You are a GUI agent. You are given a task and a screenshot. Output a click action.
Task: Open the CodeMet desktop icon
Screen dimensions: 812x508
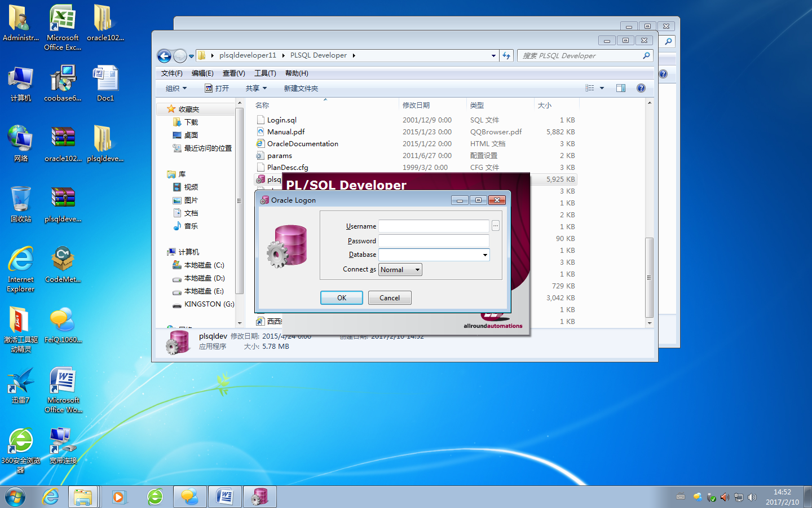point(63,265)
